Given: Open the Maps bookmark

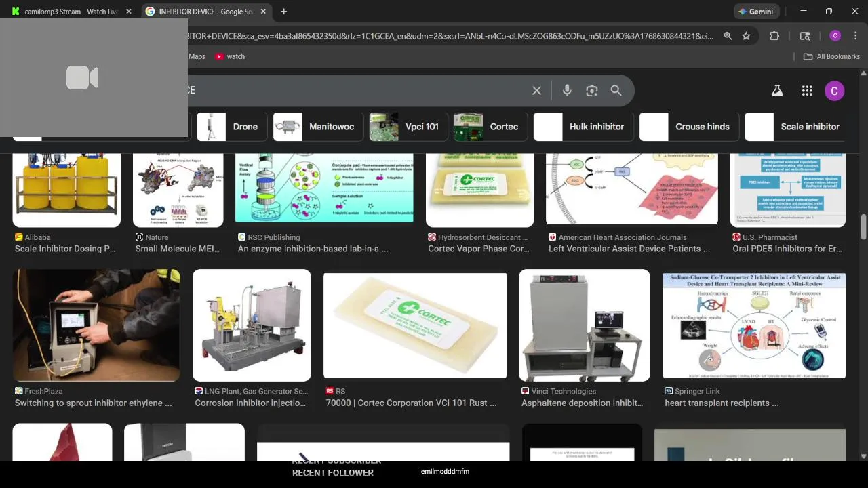Looking at the screenshot, I should pos(196,56).
